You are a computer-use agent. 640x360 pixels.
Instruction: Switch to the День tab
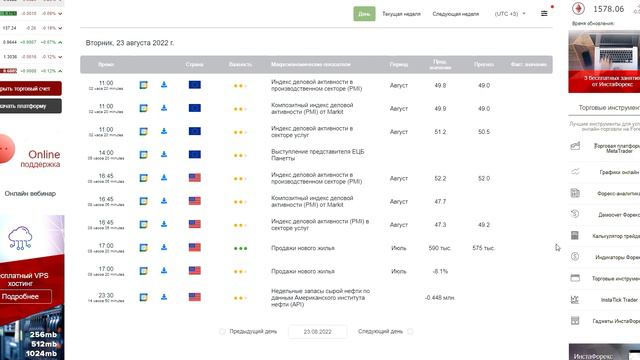pyautogui.click(x=364, y=14)
